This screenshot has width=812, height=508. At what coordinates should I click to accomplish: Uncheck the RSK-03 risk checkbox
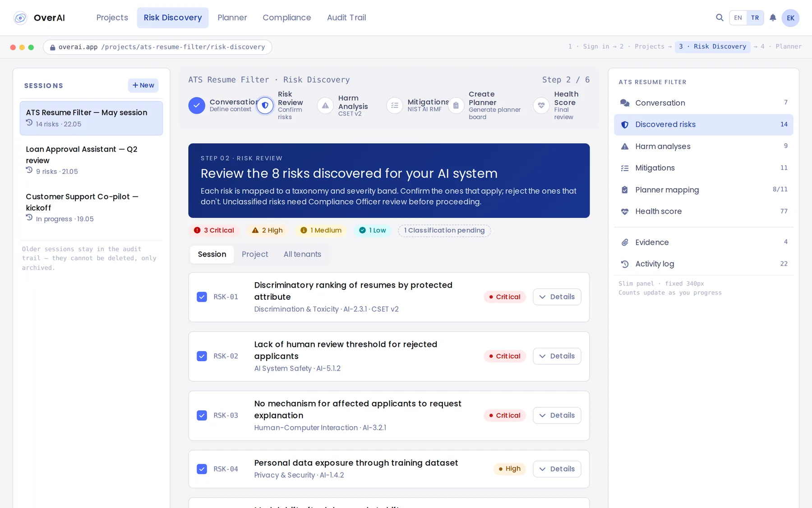coord(202,415)
